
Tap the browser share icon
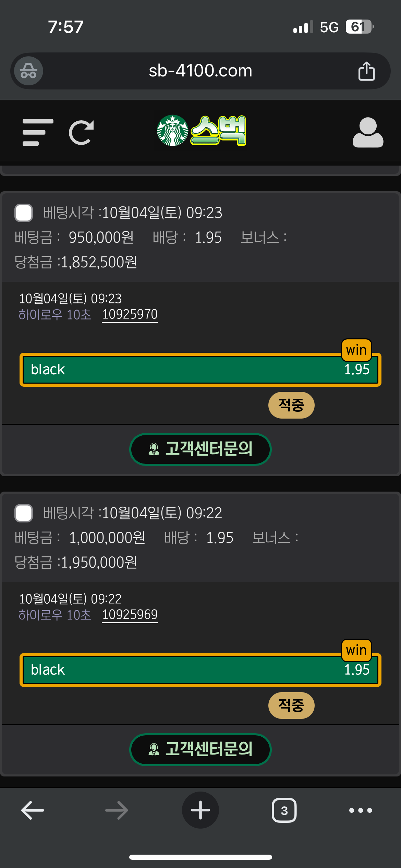[366, 71]
